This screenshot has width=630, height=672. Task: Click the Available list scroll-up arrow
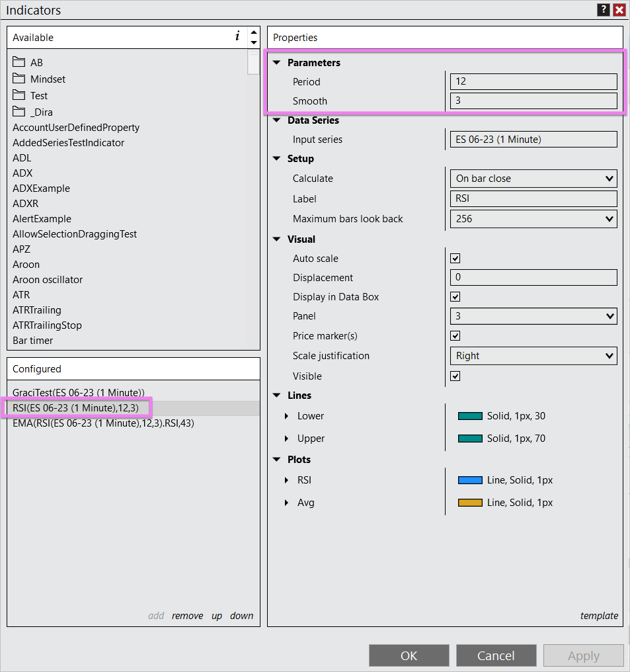tap(253, 32)
